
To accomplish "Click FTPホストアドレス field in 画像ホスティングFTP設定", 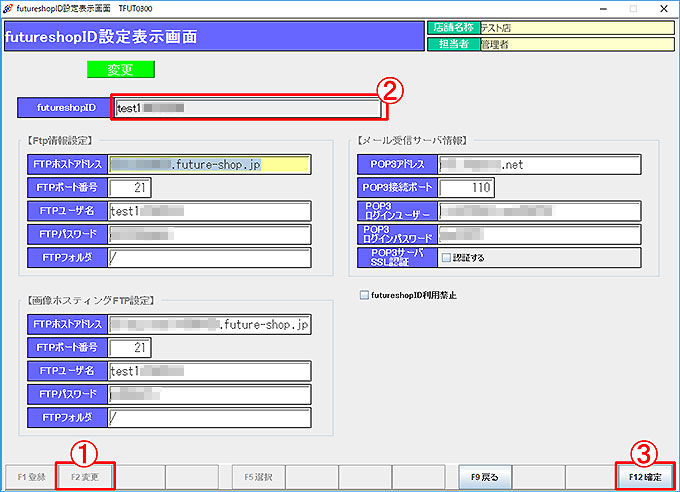I will 209,325.
